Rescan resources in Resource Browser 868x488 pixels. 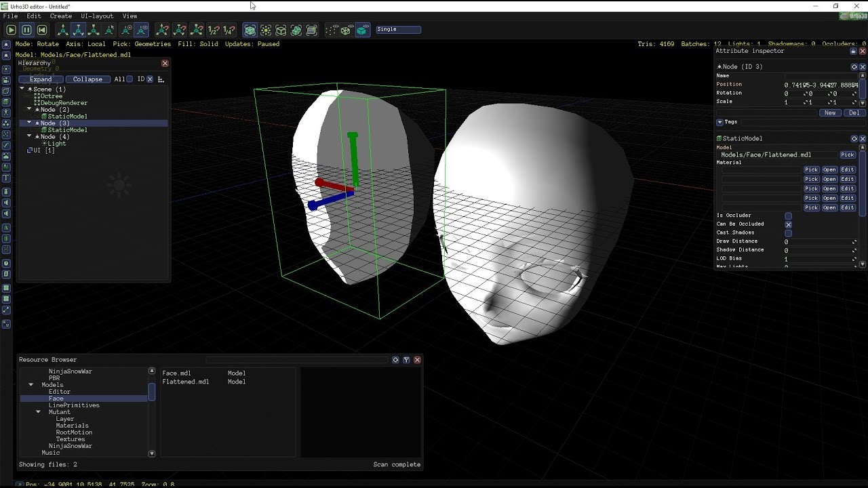(395, 360)
